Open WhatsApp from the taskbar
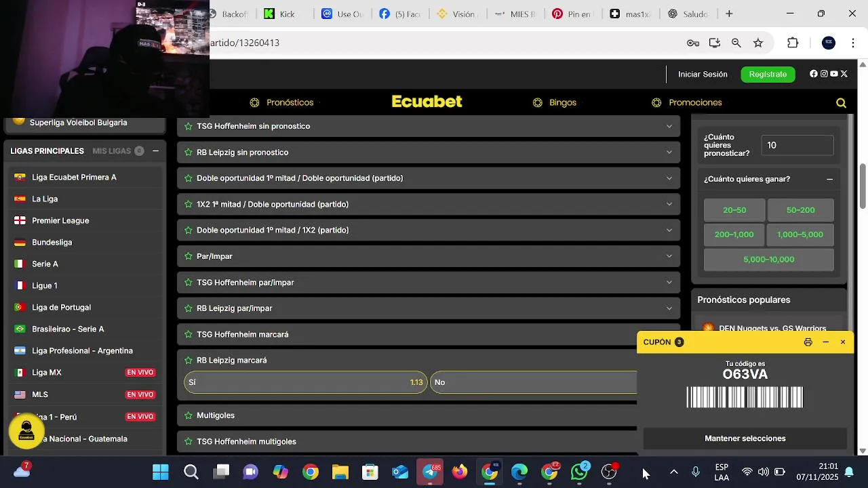This screenshot has width=868, height=488. pos(580,472)
